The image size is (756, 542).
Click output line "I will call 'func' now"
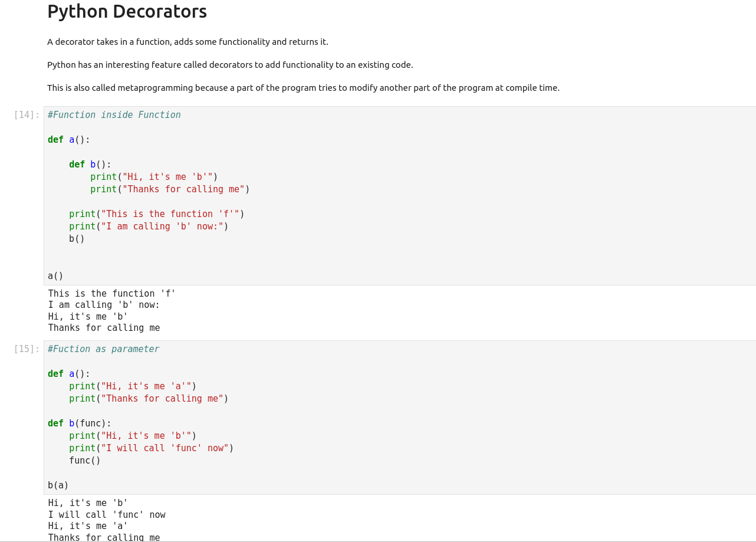pyautogui.click(x=107, y=515)
